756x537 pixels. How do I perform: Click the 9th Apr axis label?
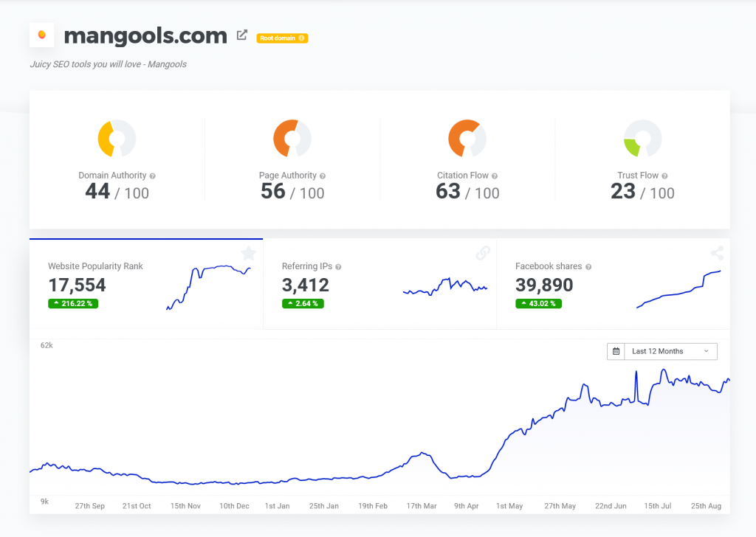click(467, 506)
